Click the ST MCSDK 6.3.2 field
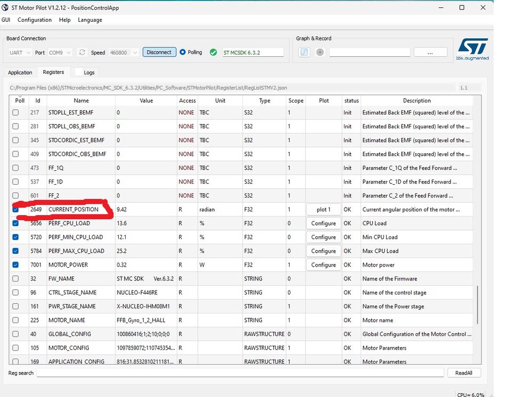532x397 pixels. point(253,53)
